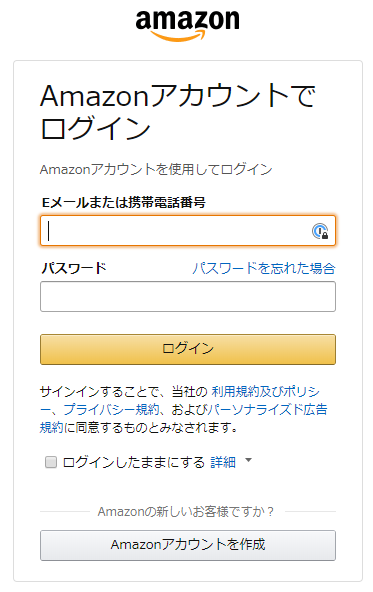
Task: Open the password manager icon in email field
Action: coord(320,231)
